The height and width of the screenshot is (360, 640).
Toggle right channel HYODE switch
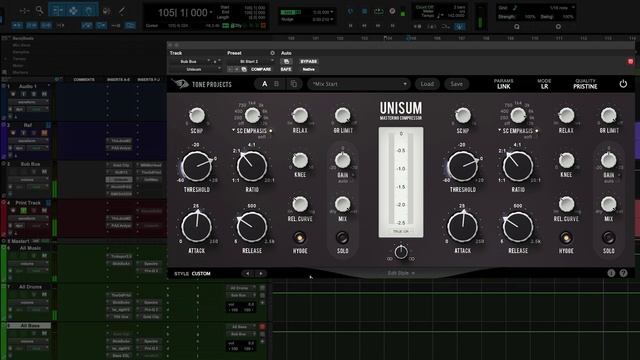[566, 237]
